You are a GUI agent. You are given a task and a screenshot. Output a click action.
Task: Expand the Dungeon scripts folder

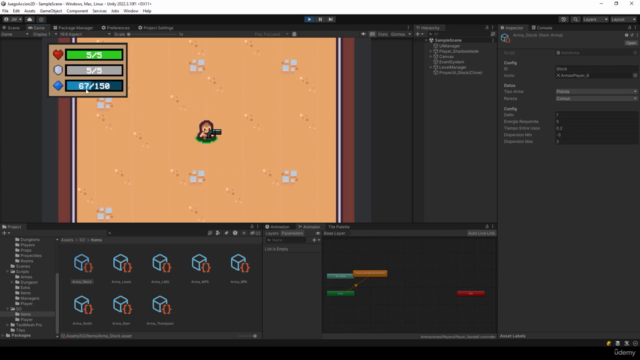click(x=12, y=282)
